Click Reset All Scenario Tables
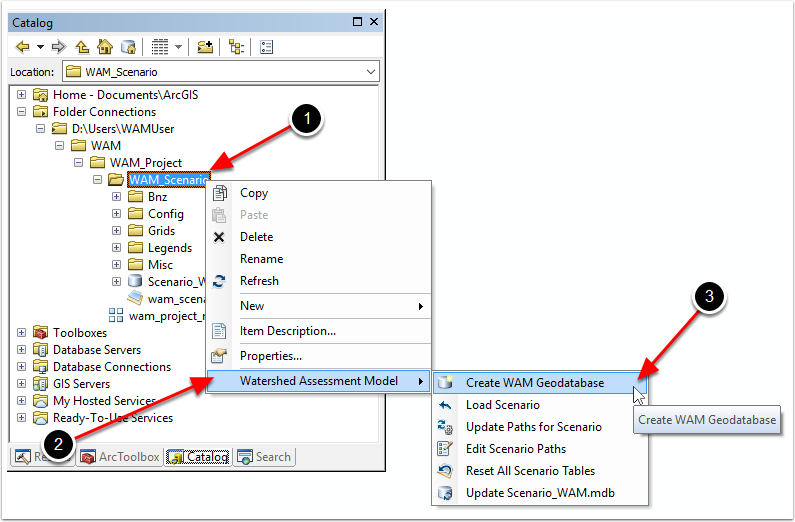 (x=540, y=471)
